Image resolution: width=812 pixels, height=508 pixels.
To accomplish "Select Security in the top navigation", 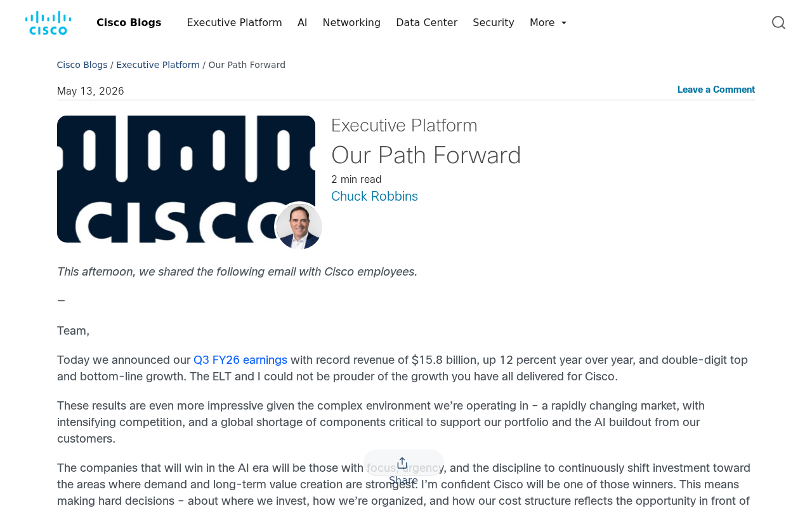I will pyautogui.click(x=494, y=23).
